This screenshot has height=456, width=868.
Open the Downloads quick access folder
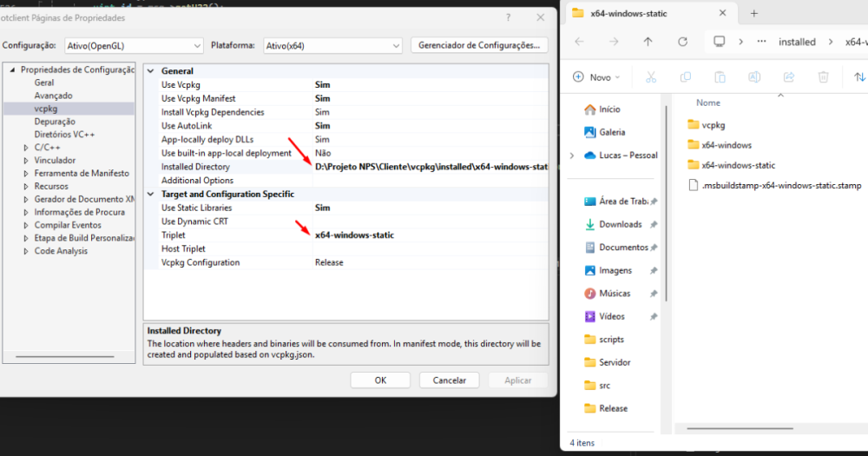click(620, 224)
